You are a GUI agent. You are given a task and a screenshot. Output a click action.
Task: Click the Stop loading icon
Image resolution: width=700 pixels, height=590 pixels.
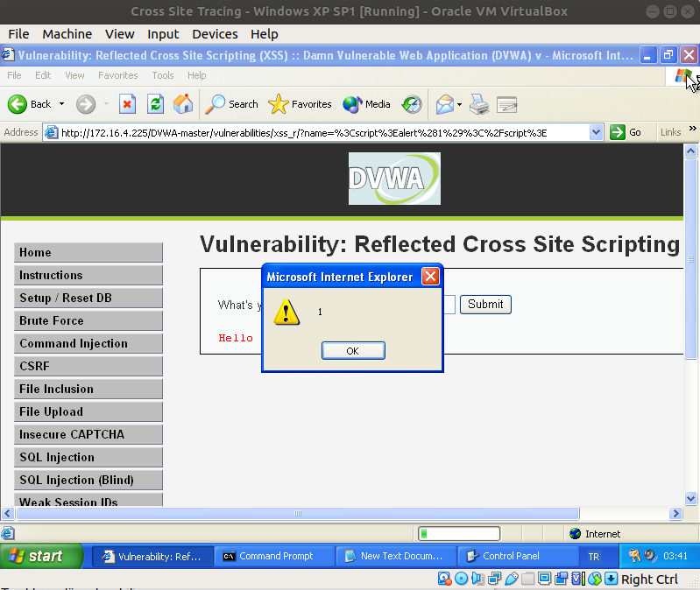(127, 104)
